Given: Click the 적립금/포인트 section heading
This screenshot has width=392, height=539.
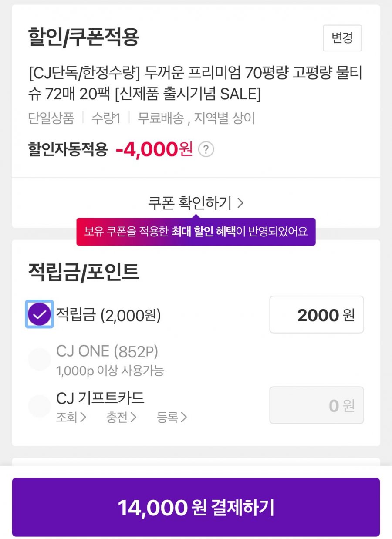Looking at the screenshot, I should (84, 272).
